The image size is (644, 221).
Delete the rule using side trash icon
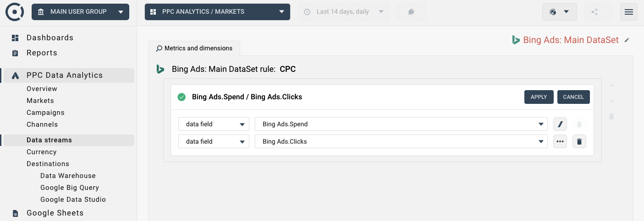611,117
